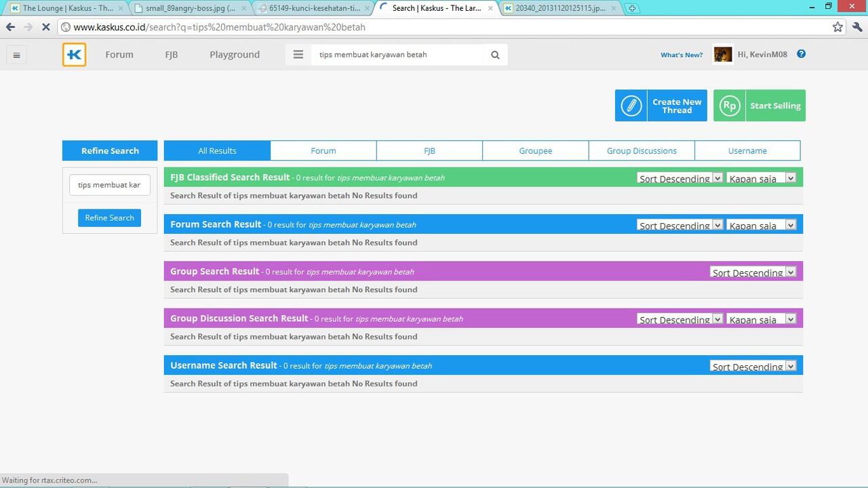Open Sort Descending dropdown in Group Search Result
868x488 pixels.
click(x=753, y=272)
